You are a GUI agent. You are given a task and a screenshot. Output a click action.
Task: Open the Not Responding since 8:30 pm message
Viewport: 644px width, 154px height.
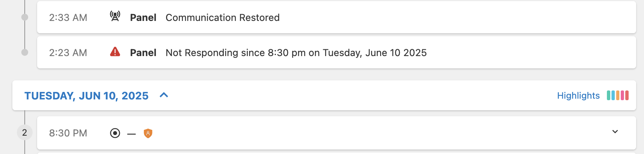coord(296,53)
